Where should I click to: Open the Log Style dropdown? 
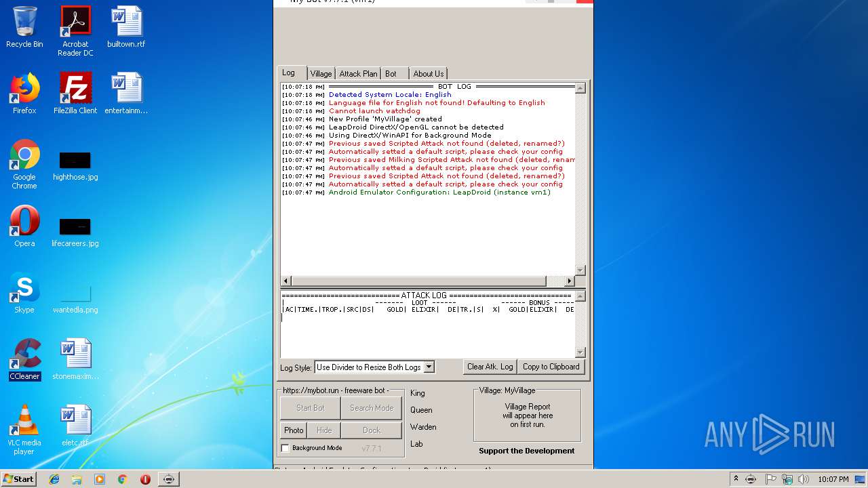tap(374, 367)
